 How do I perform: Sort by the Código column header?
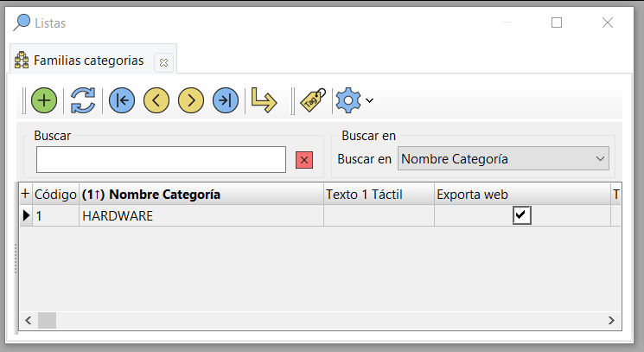point(55,195)
